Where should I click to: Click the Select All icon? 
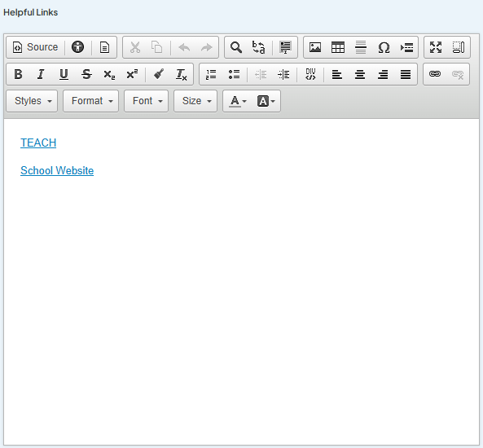pyautogui.click(x=285, y=47)
